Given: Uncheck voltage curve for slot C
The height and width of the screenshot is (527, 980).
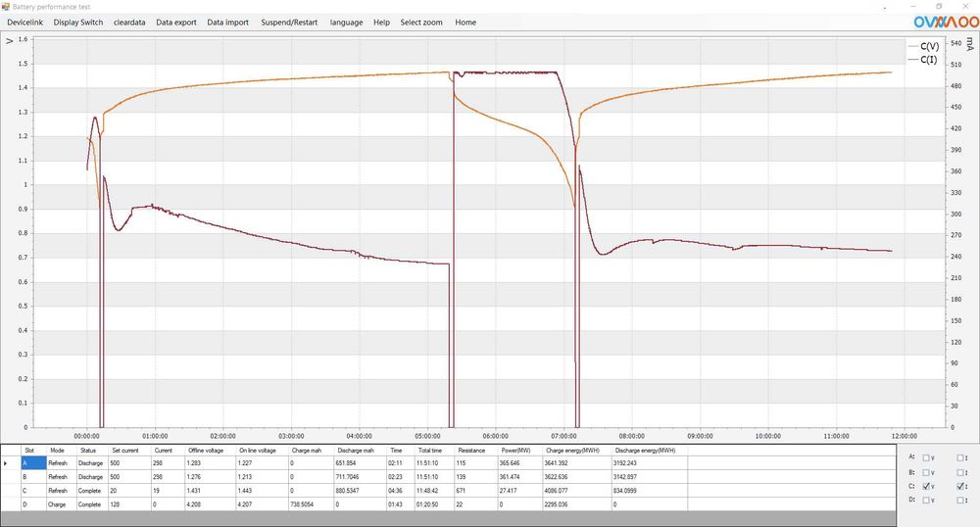Looking at the screenshot, I should (x=926, y=486).
